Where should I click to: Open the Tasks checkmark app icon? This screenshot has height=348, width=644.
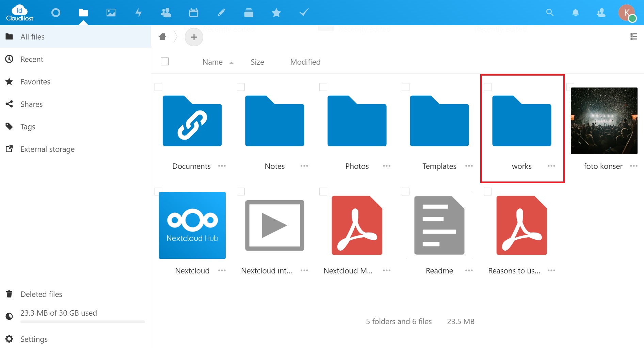coord(303,13)
